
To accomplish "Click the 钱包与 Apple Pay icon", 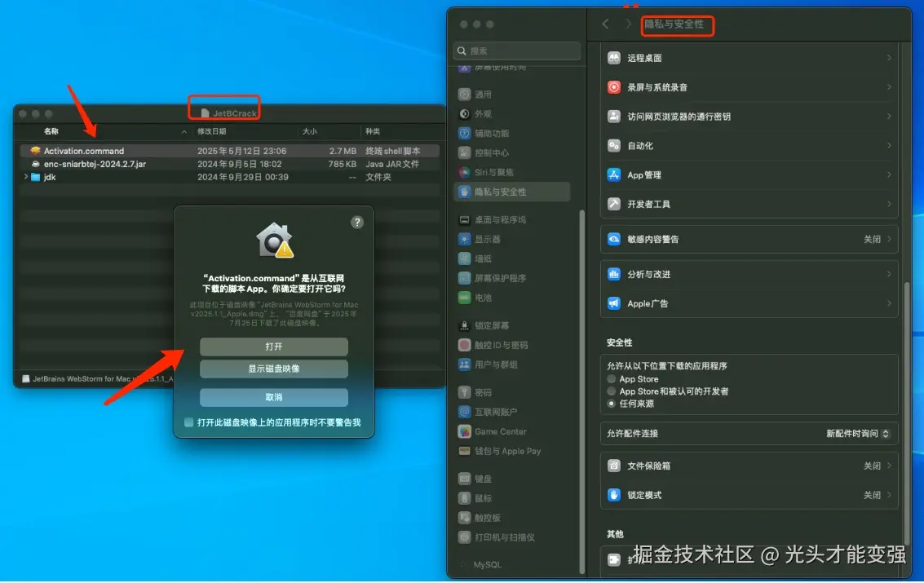I will click(464, 451).
